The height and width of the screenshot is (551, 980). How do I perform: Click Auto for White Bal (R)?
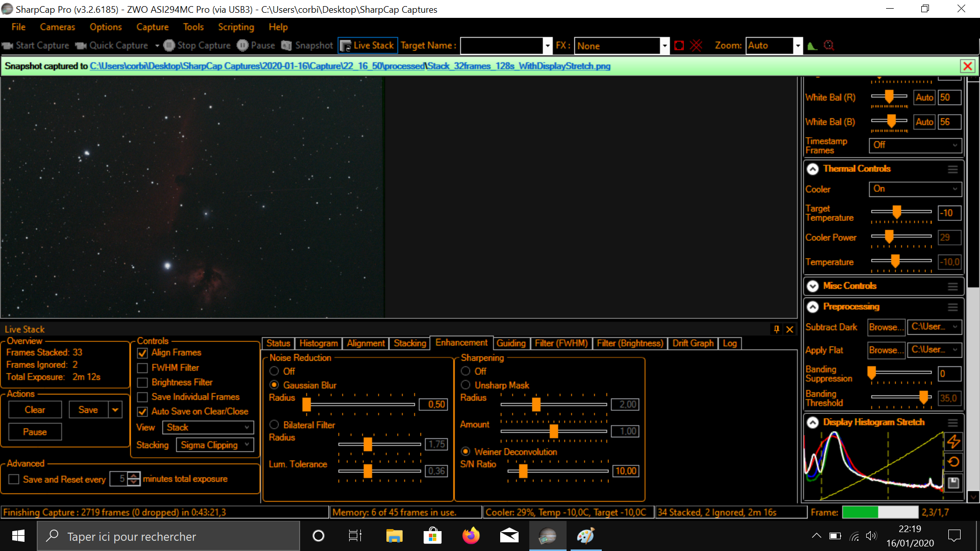tap(924, 97)
